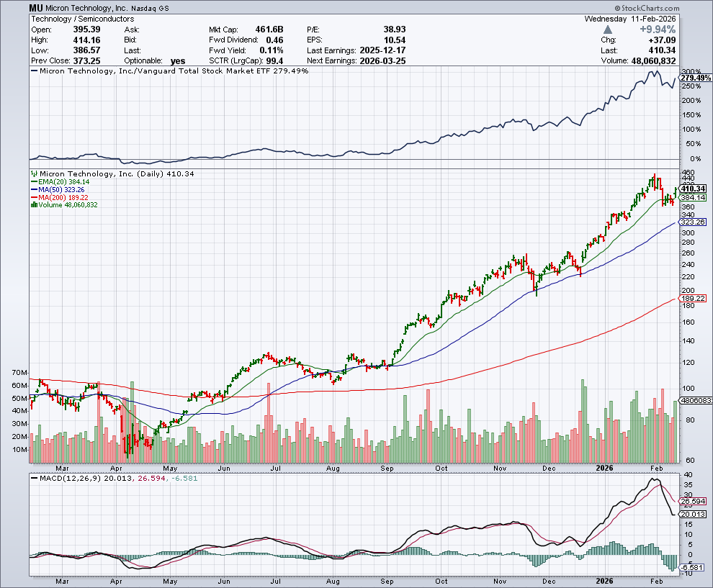Viewport: 713px width, 588px height.
Task: Click the green EMA(20) legend line marker
Action: 34,182
